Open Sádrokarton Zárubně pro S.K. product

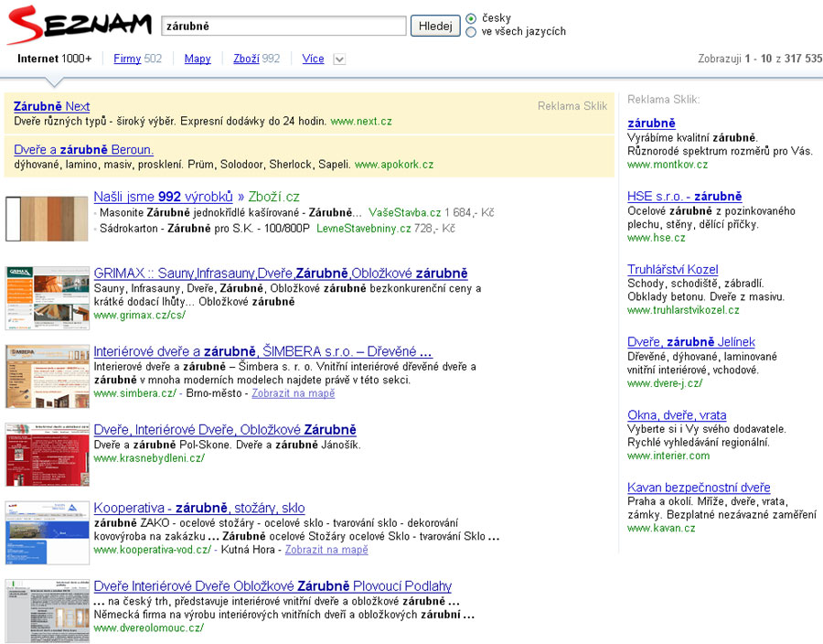tap(205, 229)
